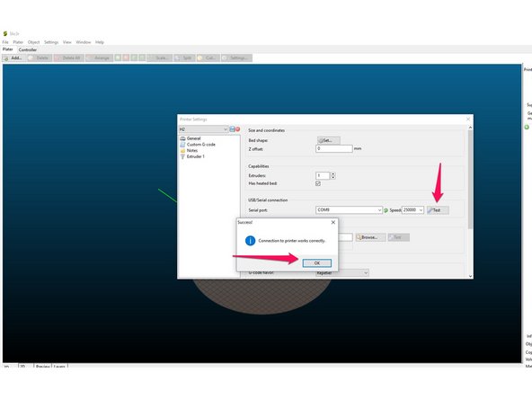Viewport: 532px width, 399px height.
Task: Toggle the Has heated bed checkbox
Action: point(318,183)
